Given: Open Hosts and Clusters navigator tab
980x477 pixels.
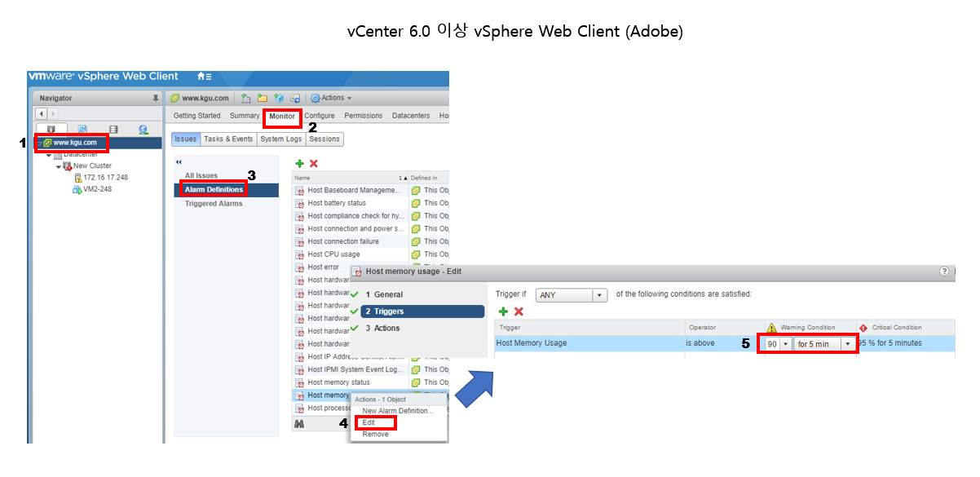Looking at the screenshot, I should (x=51, y=129).
